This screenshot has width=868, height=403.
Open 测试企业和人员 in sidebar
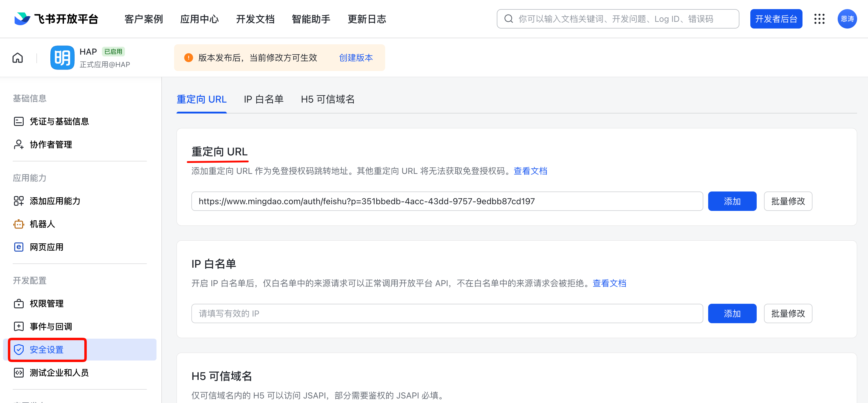click(79, 372)
